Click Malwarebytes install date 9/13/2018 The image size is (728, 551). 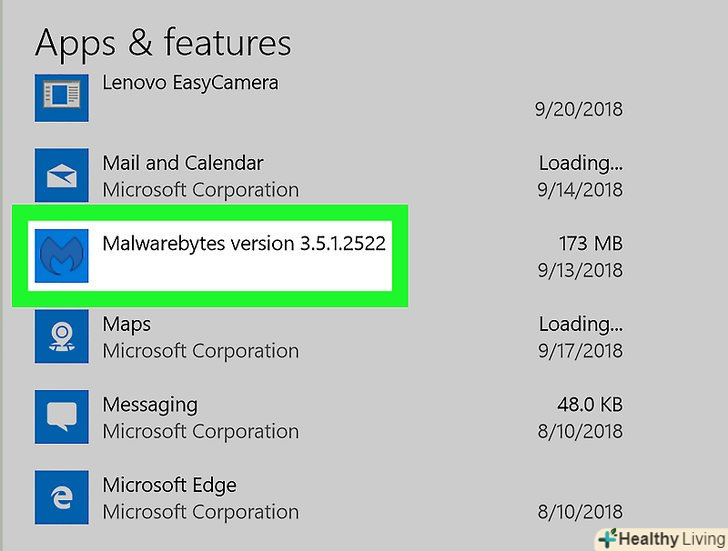point(579,270)
